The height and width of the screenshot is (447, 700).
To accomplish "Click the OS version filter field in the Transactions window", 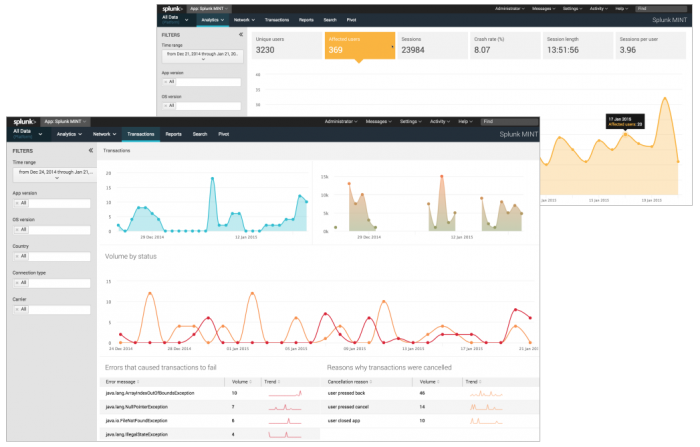I will pyautogui.click(x=52, y=230).
